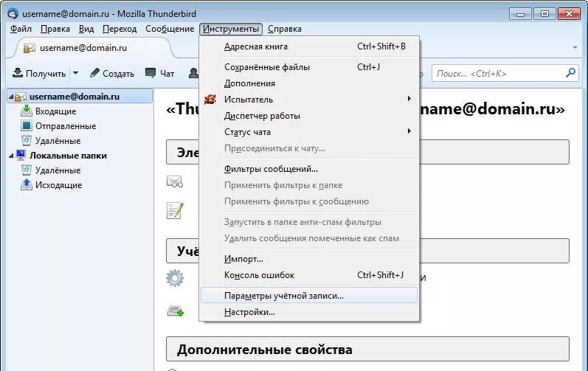Open Консоль ошибок menu entry
The image size is (588, 371).
309,275
